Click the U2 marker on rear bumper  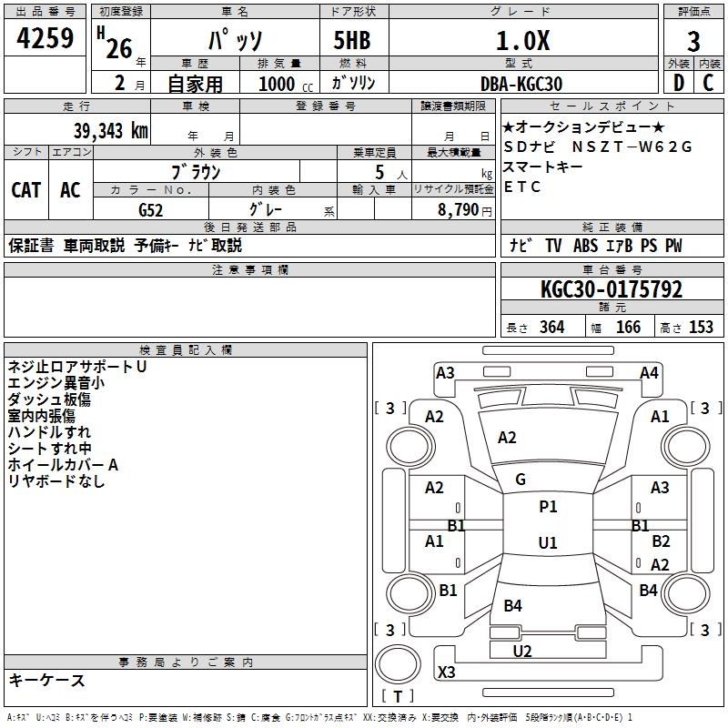522,651
